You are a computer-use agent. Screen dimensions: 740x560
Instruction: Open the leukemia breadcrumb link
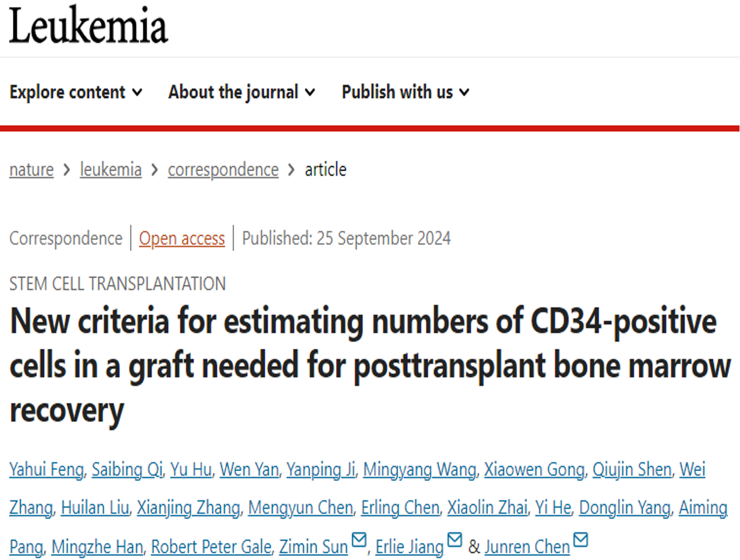click(111, 170)
